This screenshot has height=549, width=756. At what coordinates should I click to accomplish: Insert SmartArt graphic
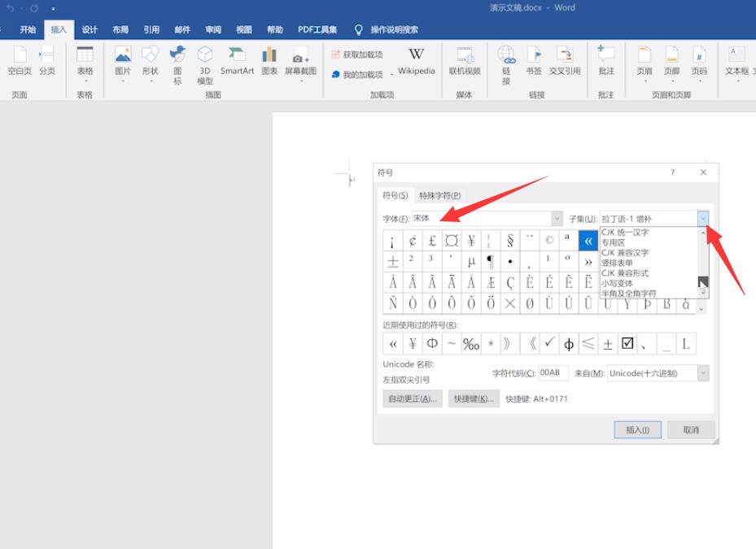point(237,61)
